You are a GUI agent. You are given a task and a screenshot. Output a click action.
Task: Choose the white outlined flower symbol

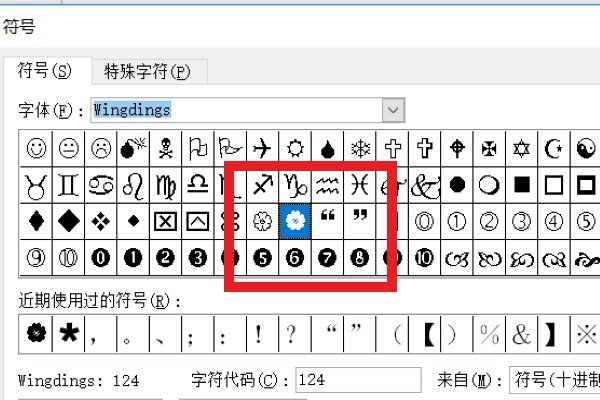click(x=262, y=221)
